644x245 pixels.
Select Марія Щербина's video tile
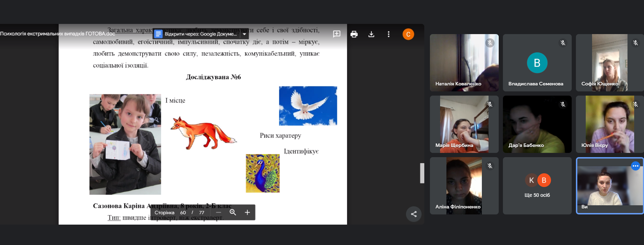[464, 124]
